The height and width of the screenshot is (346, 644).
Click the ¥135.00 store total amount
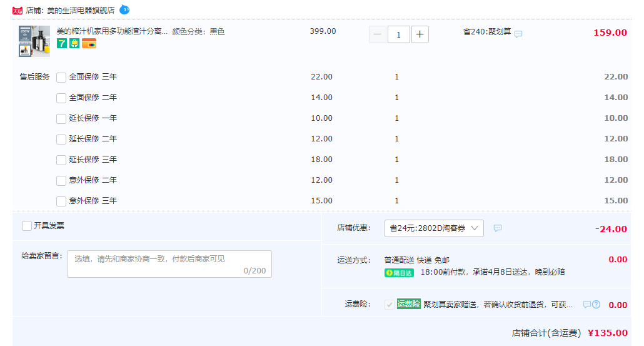pos(608,333)
